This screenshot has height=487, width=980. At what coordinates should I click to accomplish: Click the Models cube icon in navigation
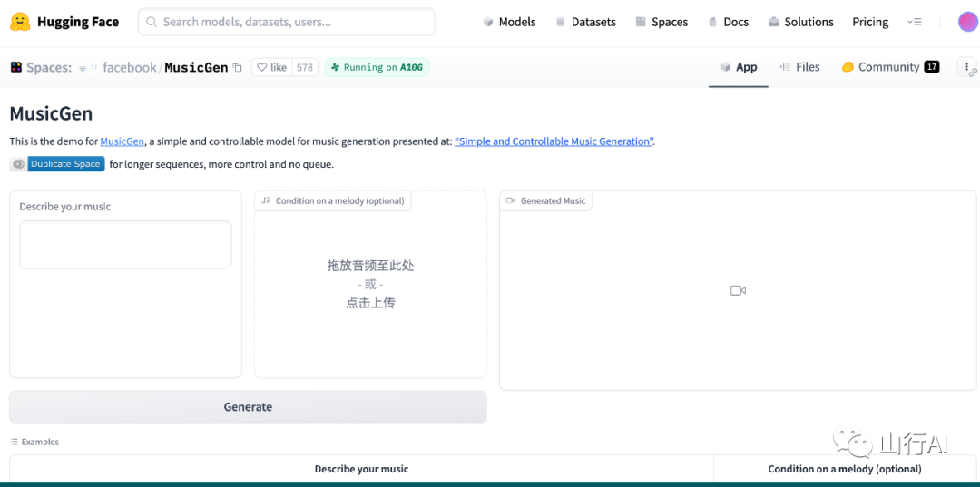pos(488,23)
